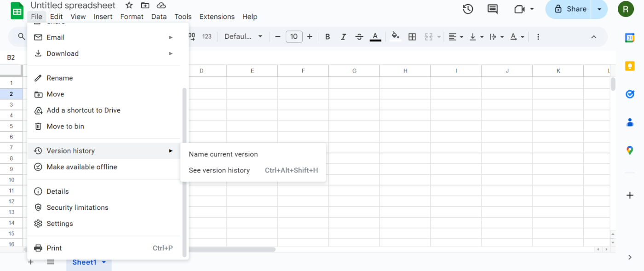Open the comments icon in header

click(x=493, y=9)
